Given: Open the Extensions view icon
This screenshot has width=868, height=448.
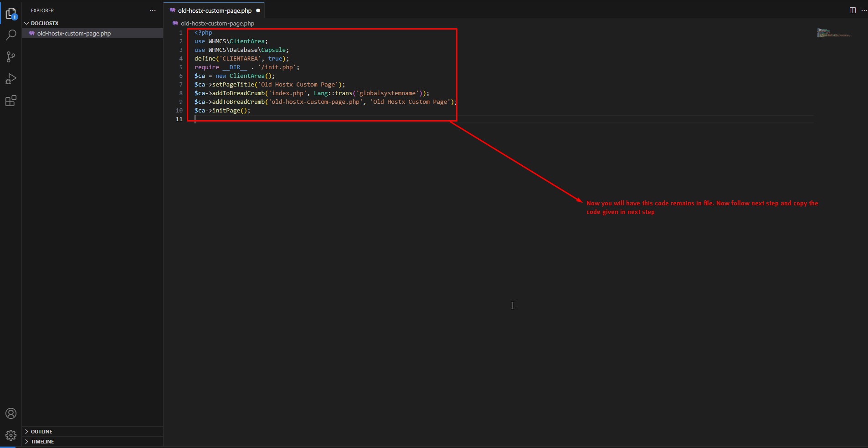Looking at the screenshot, I should click(x=11, y=101).
